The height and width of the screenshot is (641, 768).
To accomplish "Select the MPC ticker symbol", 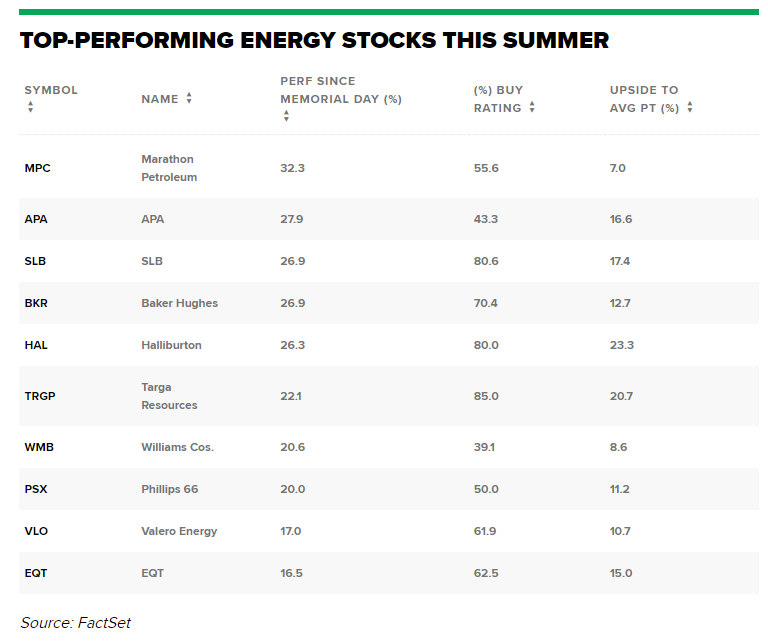I will 37,168.
